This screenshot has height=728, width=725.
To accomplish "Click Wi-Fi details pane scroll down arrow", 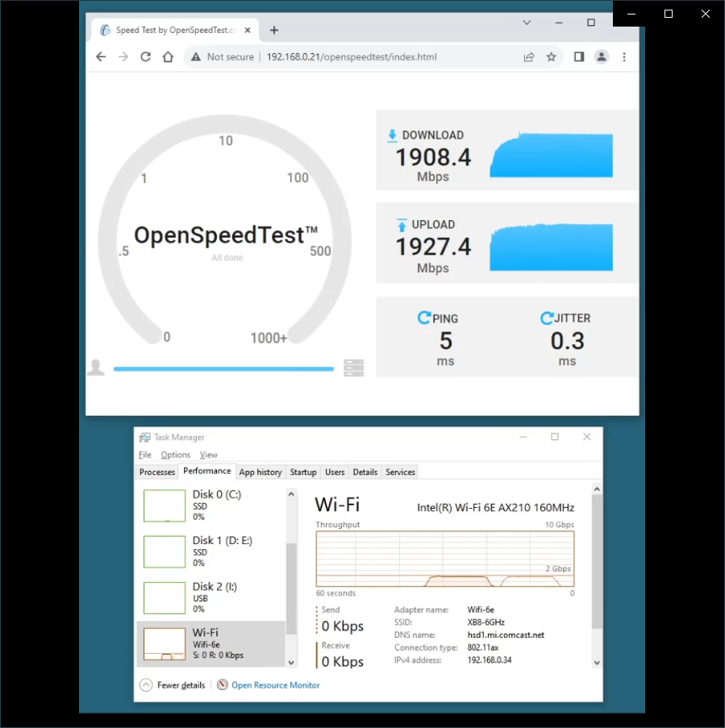I will pyautogui.click(x=597, y=663).
